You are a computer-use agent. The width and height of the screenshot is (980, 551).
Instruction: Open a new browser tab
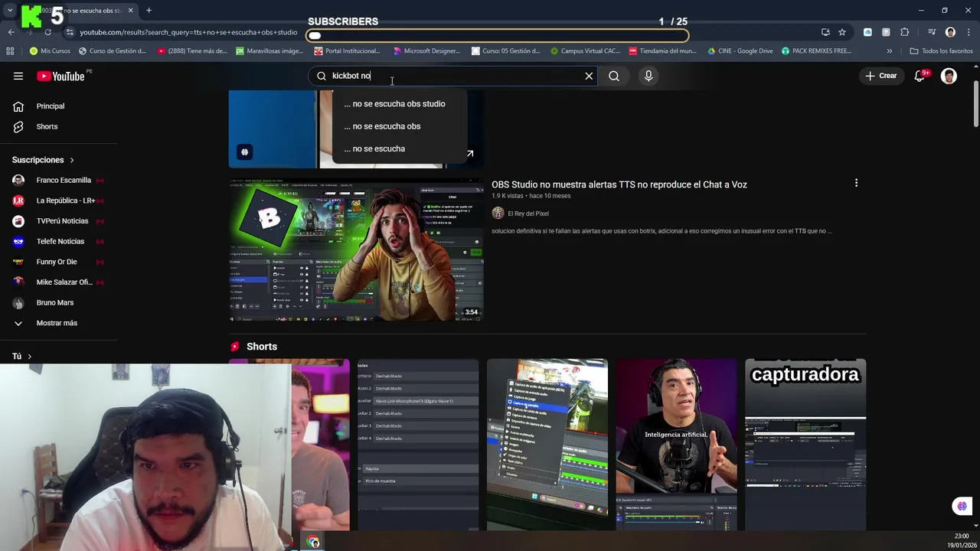149,11
